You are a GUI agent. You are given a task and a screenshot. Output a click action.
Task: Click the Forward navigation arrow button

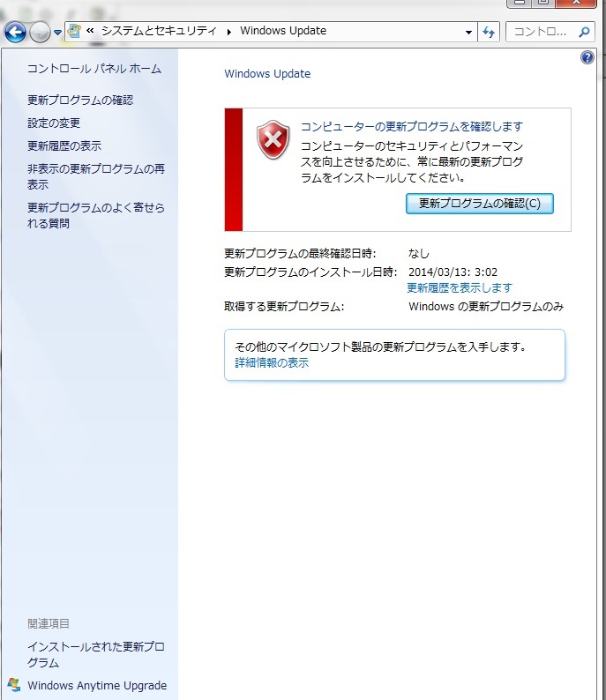point(40,33)
